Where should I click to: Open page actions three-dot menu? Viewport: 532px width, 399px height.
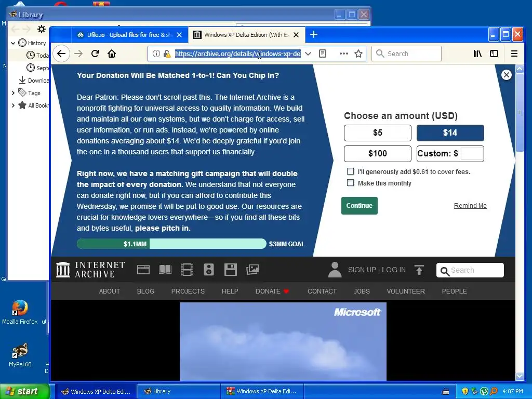(x=344, y=54)
